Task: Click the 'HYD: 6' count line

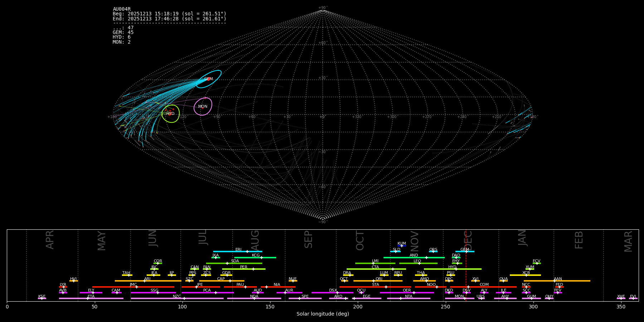Action: point(122,37)
